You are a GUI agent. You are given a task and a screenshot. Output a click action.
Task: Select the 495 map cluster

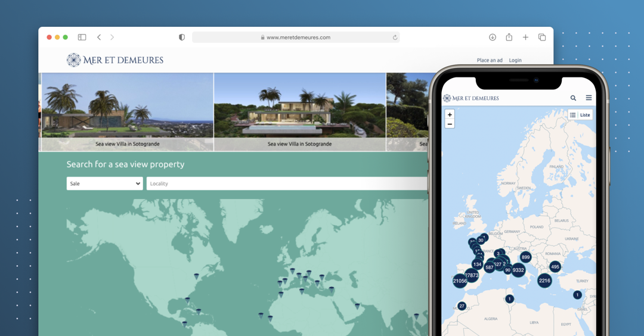[x=555, y=267]
